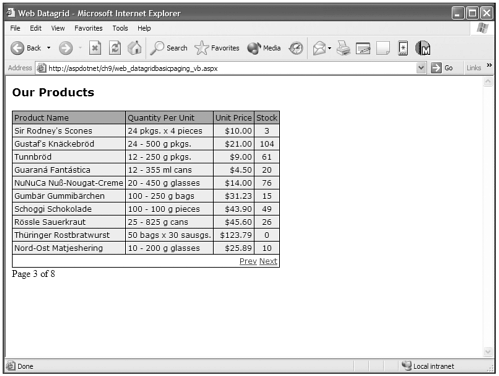Open the Media pane from toolbar
The image size is (499, 376).
[264, 48]
